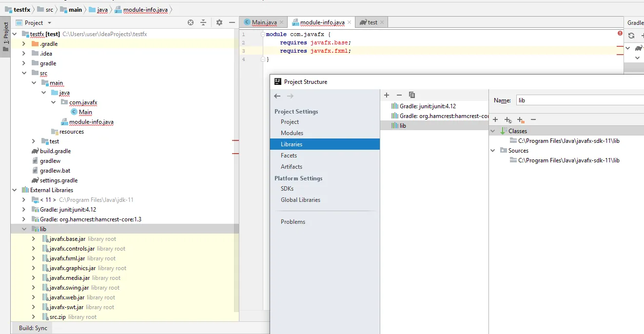644x334 pixels.
Task: Collapse the src folder
Action: point(24,73)
